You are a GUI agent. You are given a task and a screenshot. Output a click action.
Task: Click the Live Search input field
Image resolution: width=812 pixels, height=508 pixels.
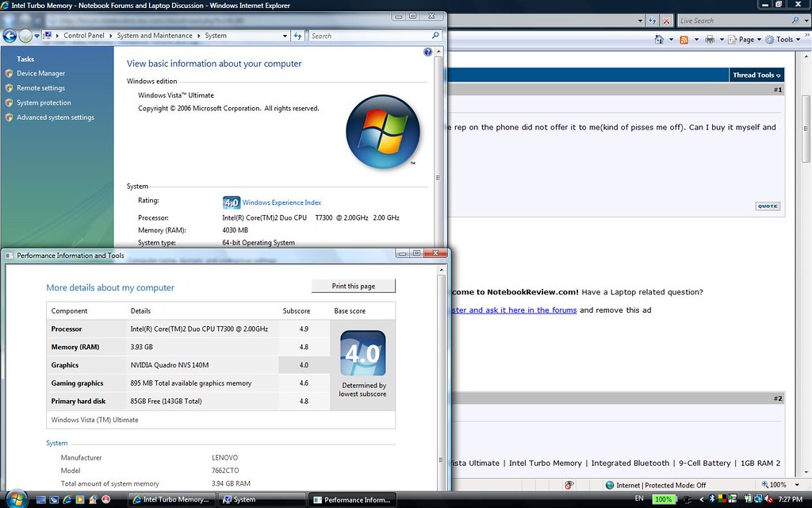(733, 21)
